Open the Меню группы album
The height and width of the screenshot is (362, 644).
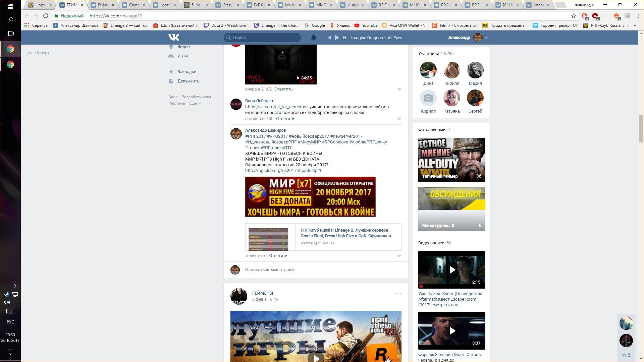tap(451, 209)
